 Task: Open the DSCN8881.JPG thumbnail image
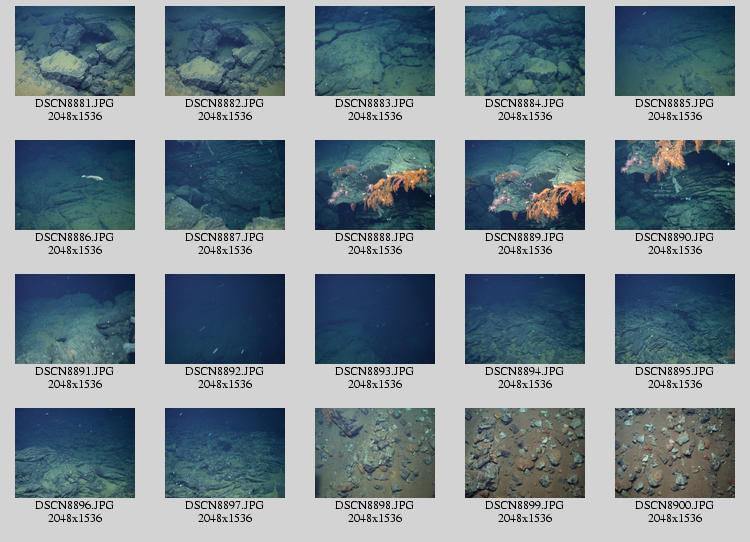click(75, 51)
